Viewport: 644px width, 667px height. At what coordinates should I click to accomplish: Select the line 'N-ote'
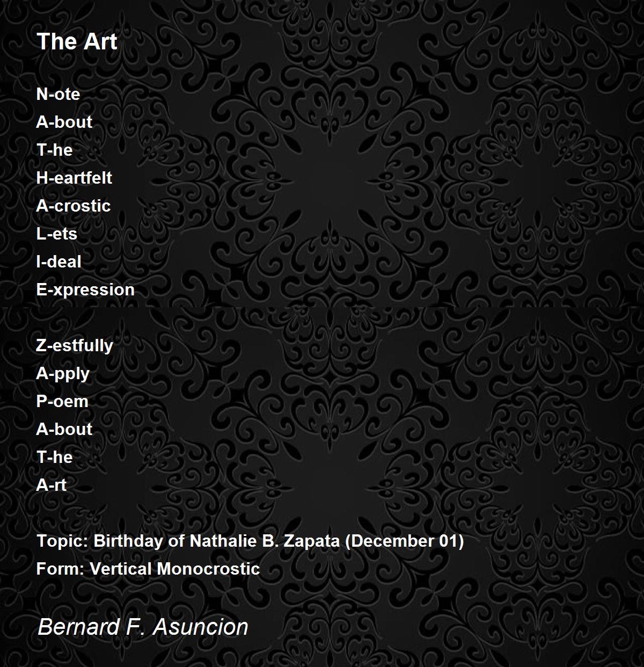point(58,94)
